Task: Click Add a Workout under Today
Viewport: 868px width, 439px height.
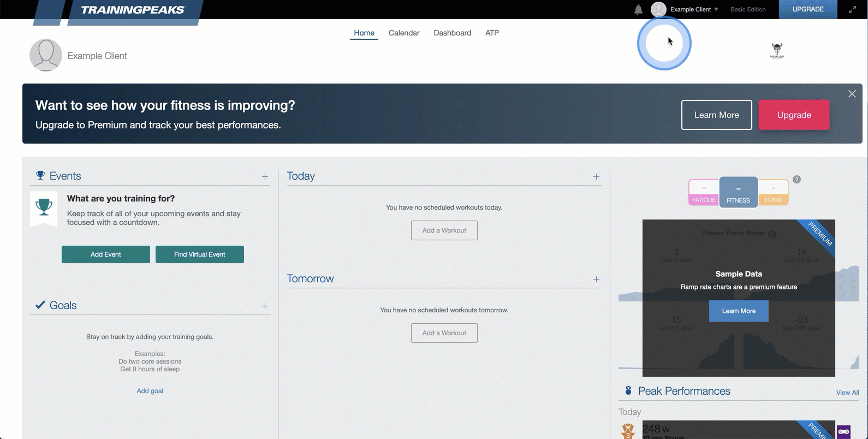Action: 444,230
